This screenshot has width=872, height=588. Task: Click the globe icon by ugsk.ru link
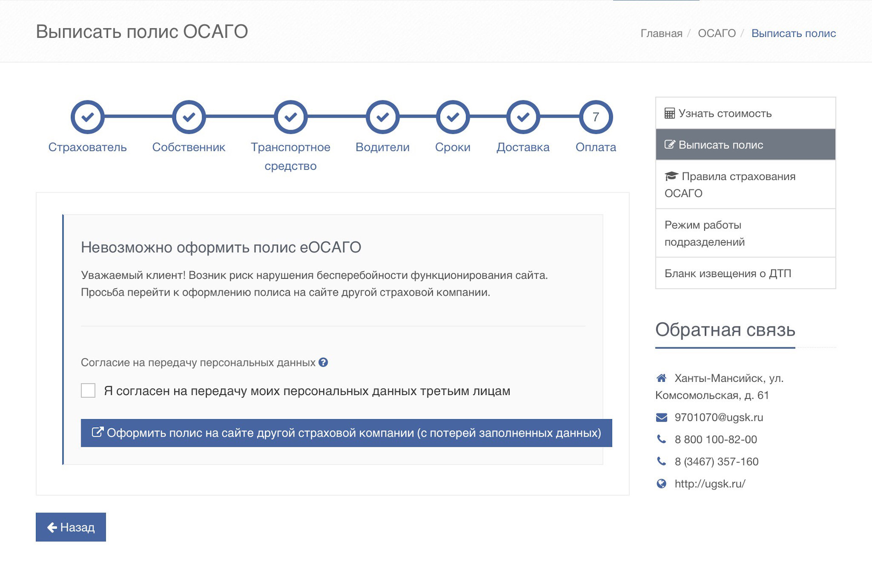662,484
